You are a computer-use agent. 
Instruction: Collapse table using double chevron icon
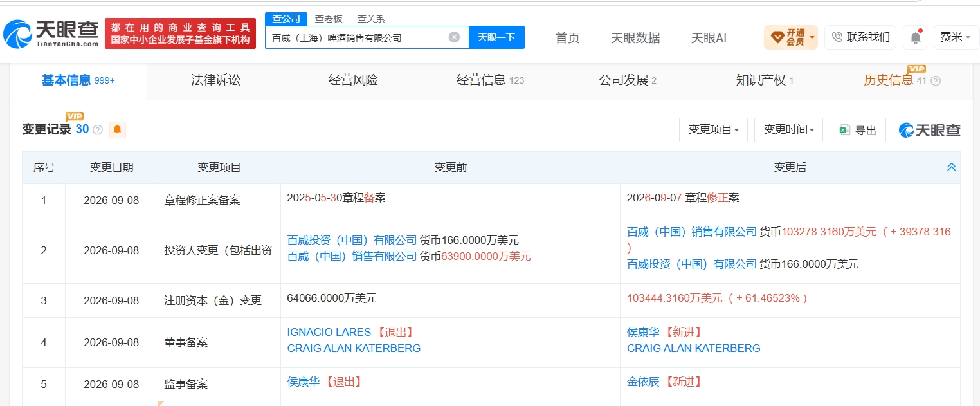[952, 167]
